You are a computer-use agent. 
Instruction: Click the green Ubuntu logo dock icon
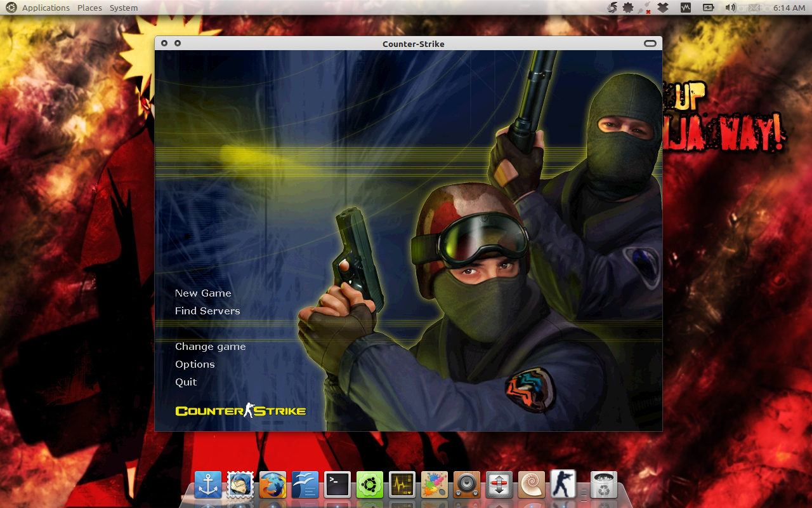coord(370,485)
